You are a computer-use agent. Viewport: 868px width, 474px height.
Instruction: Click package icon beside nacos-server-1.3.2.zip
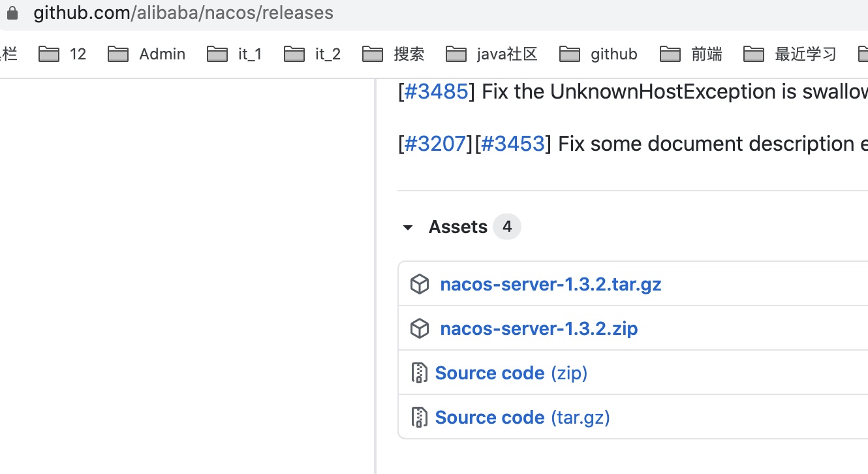click(x=420, y=328)
